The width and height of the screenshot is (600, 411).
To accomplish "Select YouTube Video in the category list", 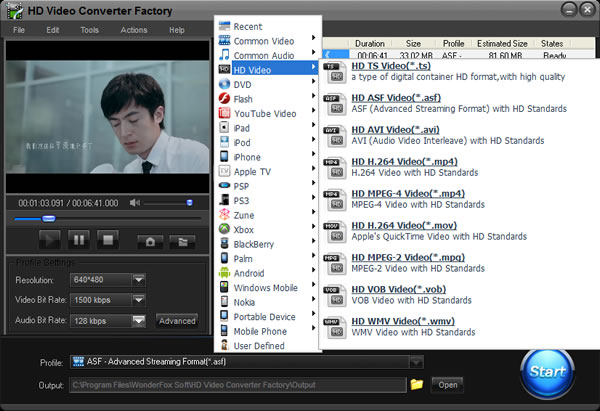I will [x=264, y=114].
